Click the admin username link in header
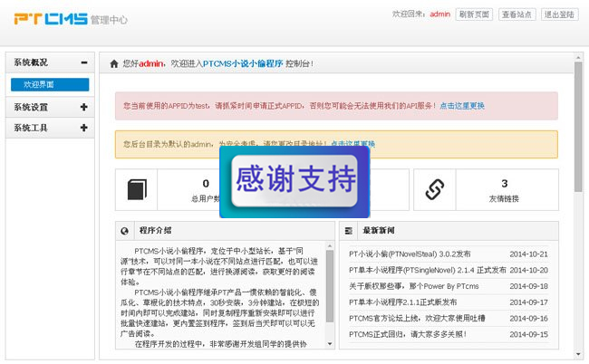The height and width of the screenshot is (364, 589). (439, 14)
